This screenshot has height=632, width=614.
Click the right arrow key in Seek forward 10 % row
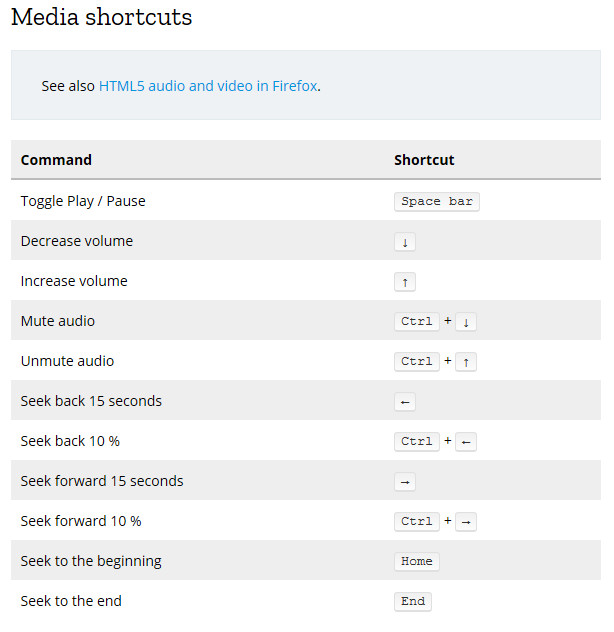(x=466, y=522)
